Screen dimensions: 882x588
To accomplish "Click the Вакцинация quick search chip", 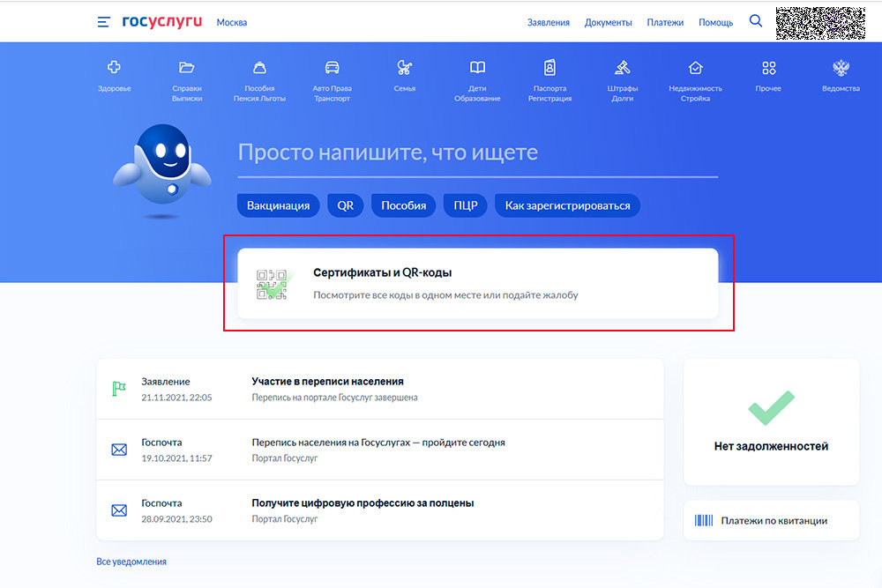I will coord(278,205).
